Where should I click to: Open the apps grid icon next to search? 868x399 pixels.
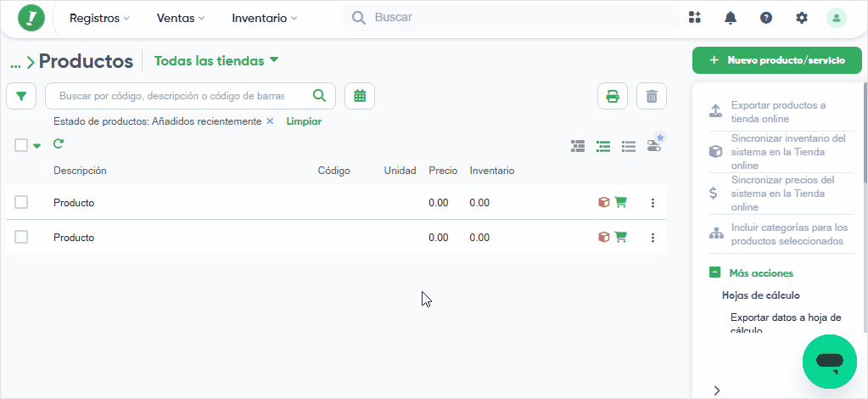[695, 17]
